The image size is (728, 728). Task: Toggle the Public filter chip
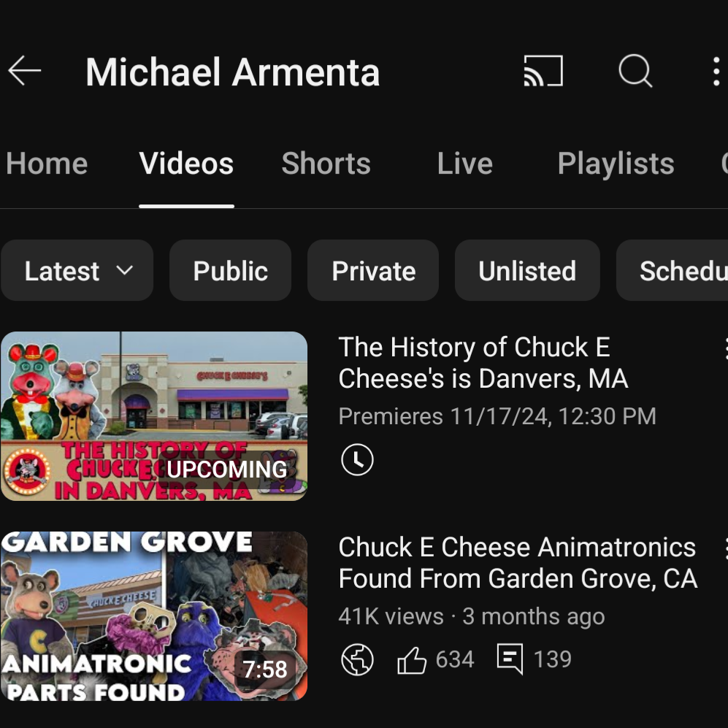[x=230, y=271]
